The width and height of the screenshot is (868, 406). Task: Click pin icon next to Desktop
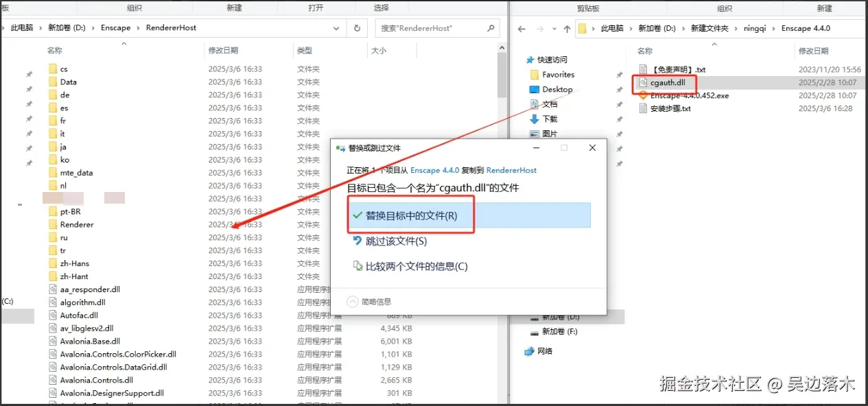tap(620, 90)
